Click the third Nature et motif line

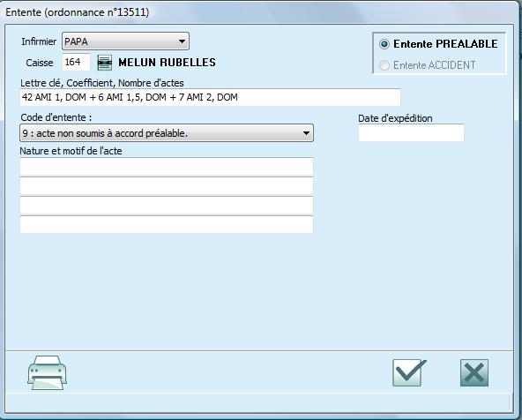click(167, 206)
